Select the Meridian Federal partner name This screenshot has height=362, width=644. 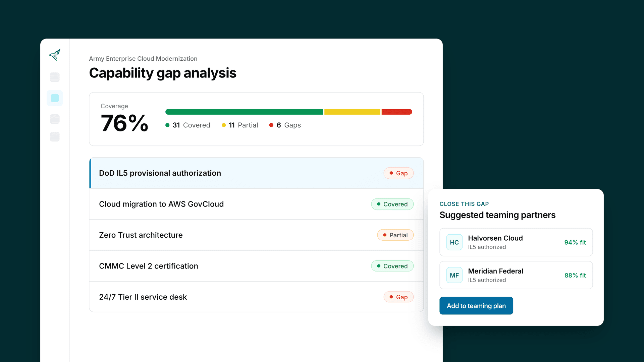(x=495, y=271)
